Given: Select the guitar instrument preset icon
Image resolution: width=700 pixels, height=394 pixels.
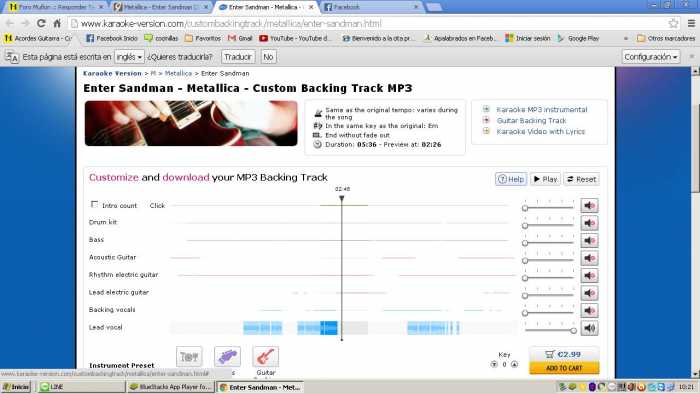Looking at the screenshot, I should tap(265, 357).
